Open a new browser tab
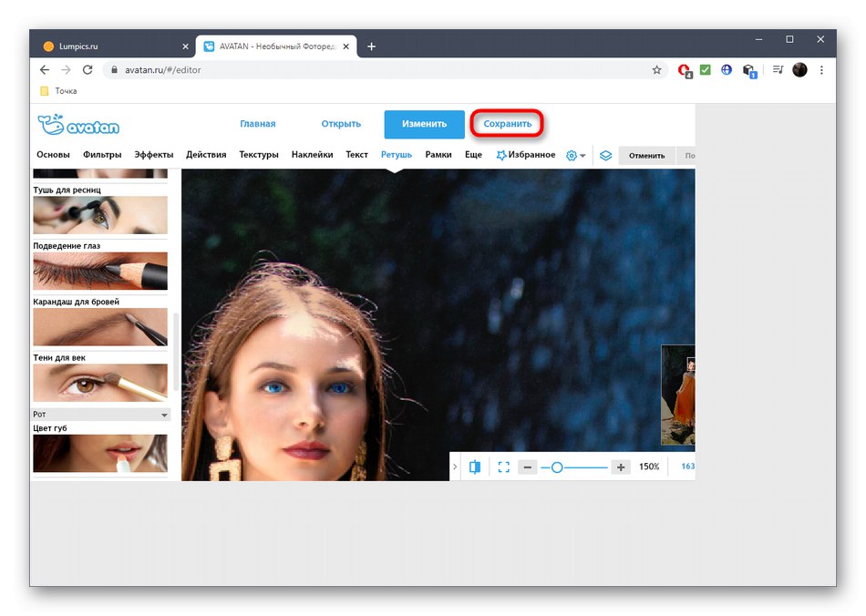This screenshot has width=866, height=616. (372, 46)
